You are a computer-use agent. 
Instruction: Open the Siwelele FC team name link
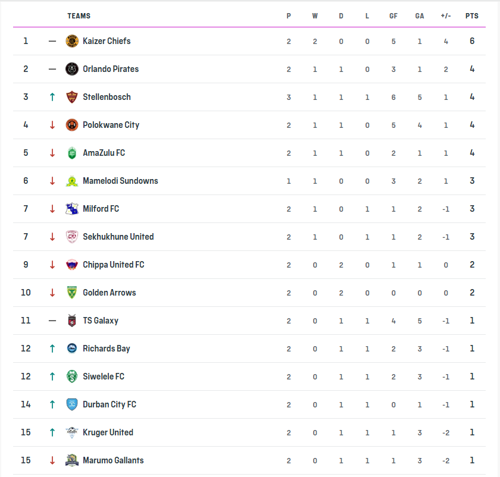[103, 377]
